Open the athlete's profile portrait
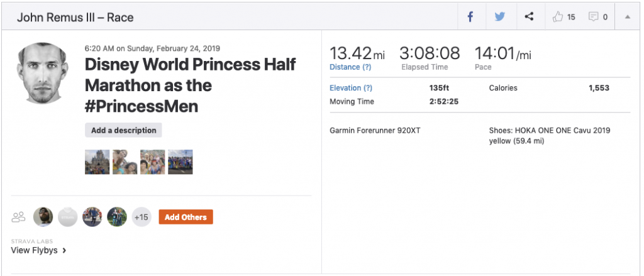Image resolution: width=644 pixels, height=276 pixels. (42, 73)
